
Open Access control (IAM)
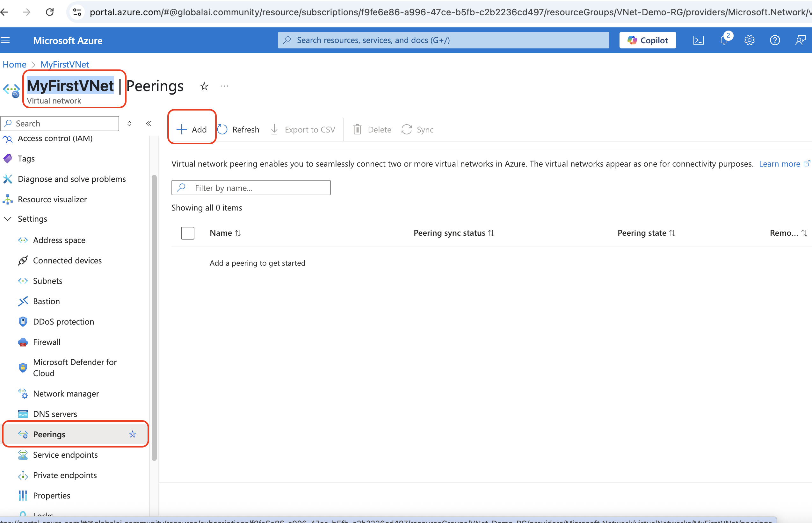55,138
